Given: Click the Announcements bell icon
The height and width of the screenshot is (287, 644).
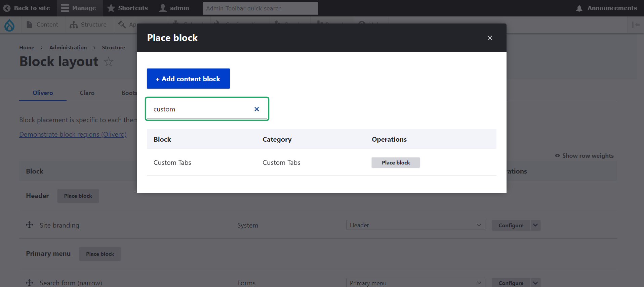Looking at the screenshot, I should (579, 8).
